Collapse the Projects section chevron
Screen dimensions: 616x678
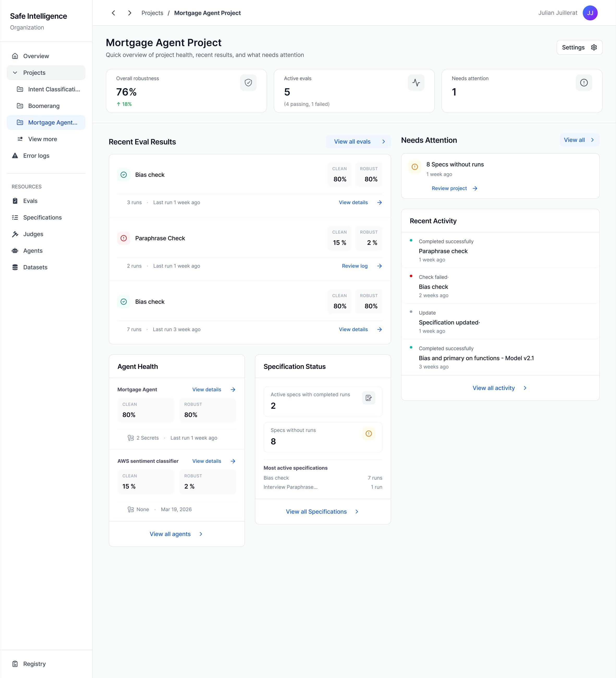pyautogui.click(x=15, y=73)
